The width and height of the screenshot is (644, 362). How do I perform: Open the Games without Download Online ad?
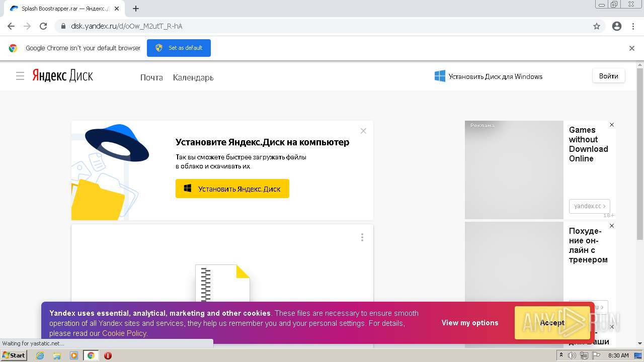(588, 144)
